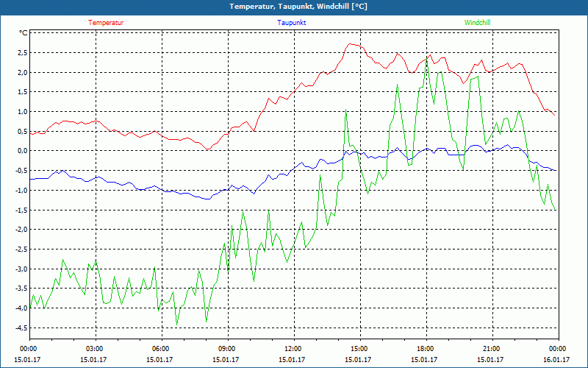Click the '-1,0' y-axis value
588x368 pixels.
tap(21, 191)
